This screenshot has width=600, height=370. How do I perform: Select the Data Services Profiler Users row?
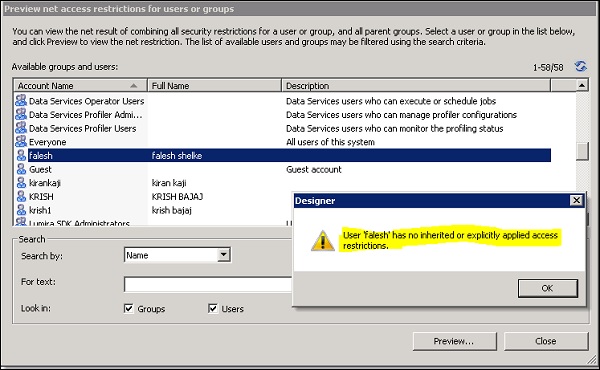pos(283,129)
